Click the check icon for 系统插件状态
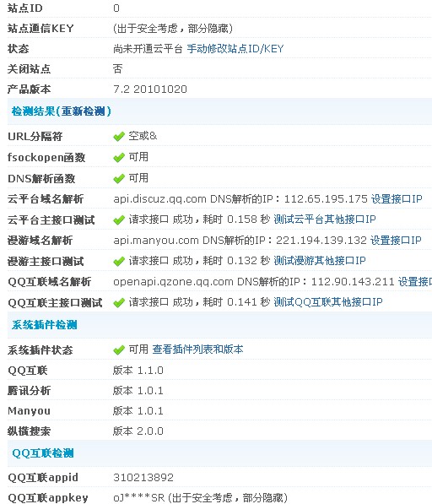The height and width of the screenshot is (504, 432). [x=119, y=350]
